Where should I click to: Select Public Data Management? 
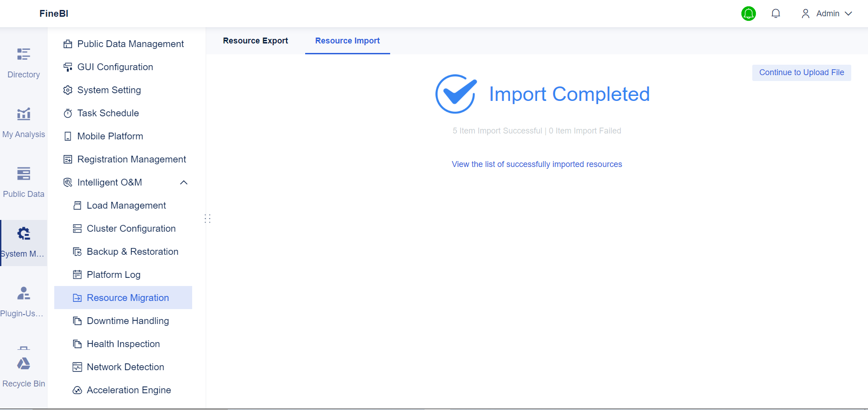click(130, 44)
